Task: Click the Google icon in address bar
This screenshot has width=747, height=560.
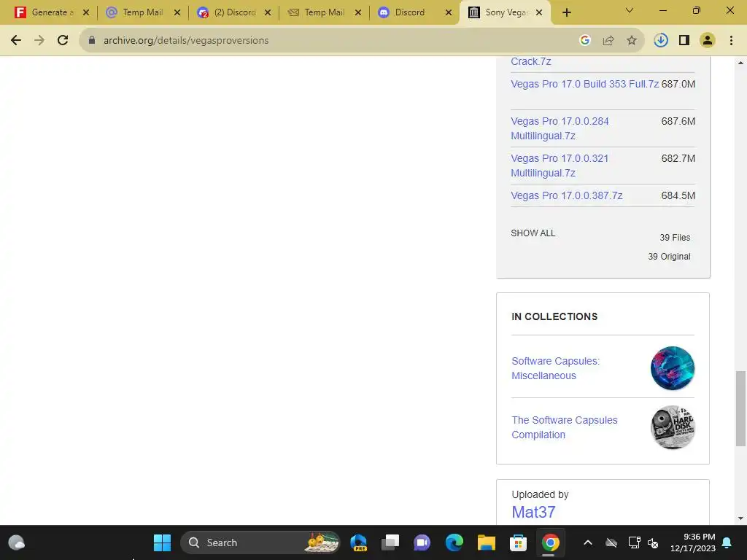Action: click(585, 41)
